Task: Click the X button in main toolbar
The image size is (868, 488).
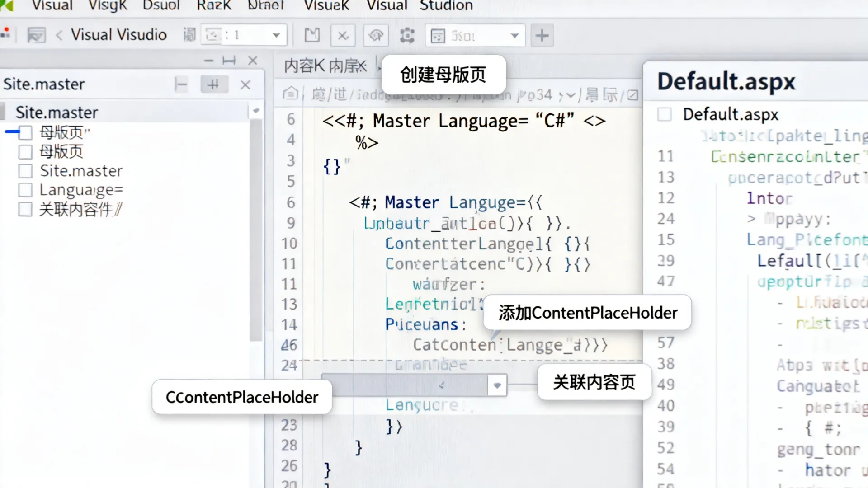Action: (x=343, y=35)
